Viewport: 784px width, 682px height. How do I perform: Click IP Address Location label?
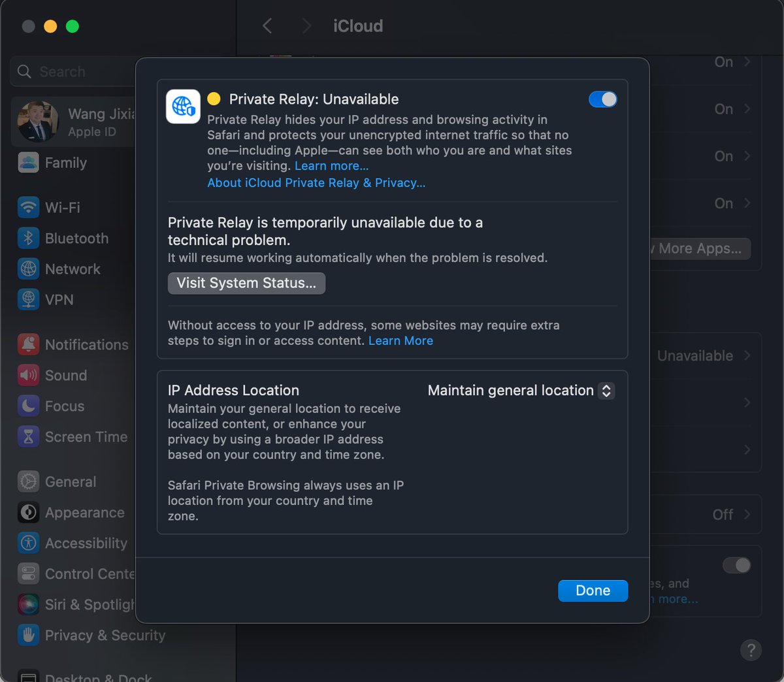pyautogui.click(x=233, y=391)
